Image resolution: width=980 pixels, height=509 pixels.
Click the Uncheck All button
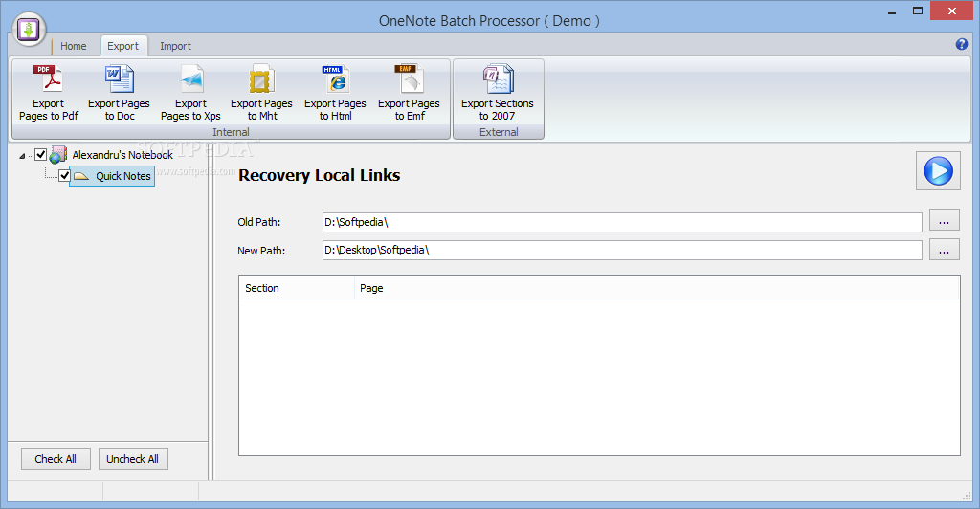pos(132,459)
